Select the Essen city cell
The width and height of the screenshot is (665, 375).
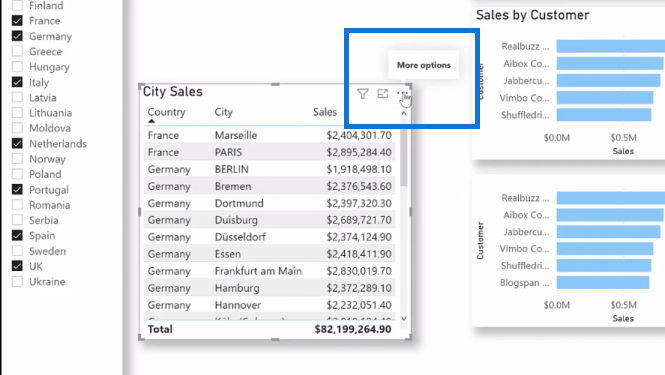pyautogui.click(x=228, y=254)
